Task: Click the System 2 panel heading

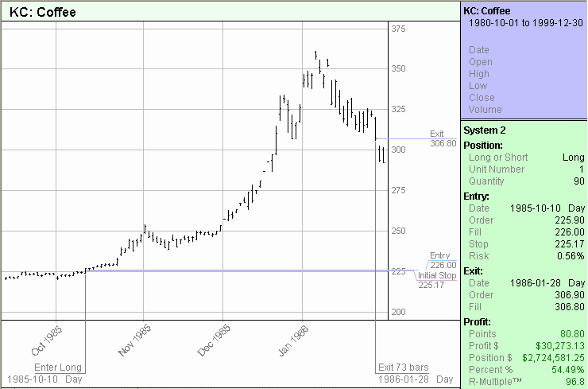Action: coord(485,130)
